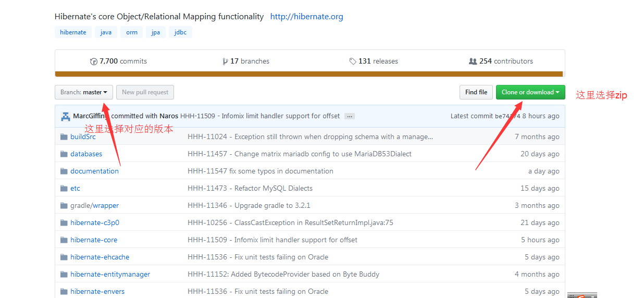
Task: Click the branches fork icon
Action: pyautogui.click(x=225, y=61)
